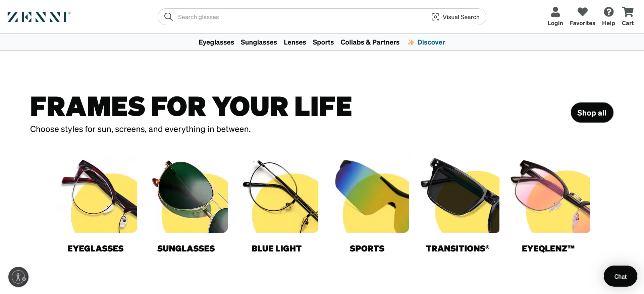Open the Lenses menu
Viewport: 644px width, 294px height.
(x=295, y=42)
